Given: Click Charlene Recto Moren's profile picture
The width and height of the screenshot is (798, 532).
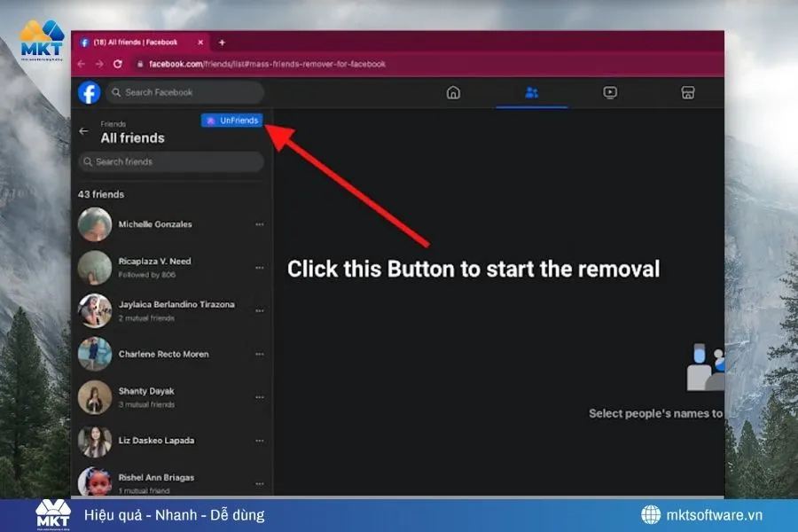Looking at the screenshot, I should [x=95, y=354].
